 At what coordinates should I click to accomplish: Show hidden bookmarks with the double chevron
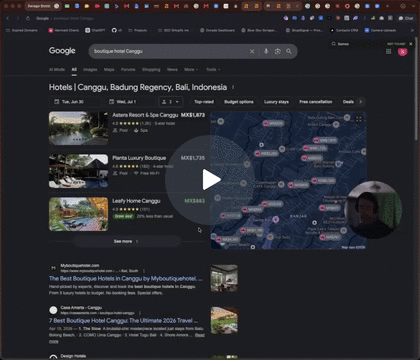pyautogui.click(x=412, y=30)
